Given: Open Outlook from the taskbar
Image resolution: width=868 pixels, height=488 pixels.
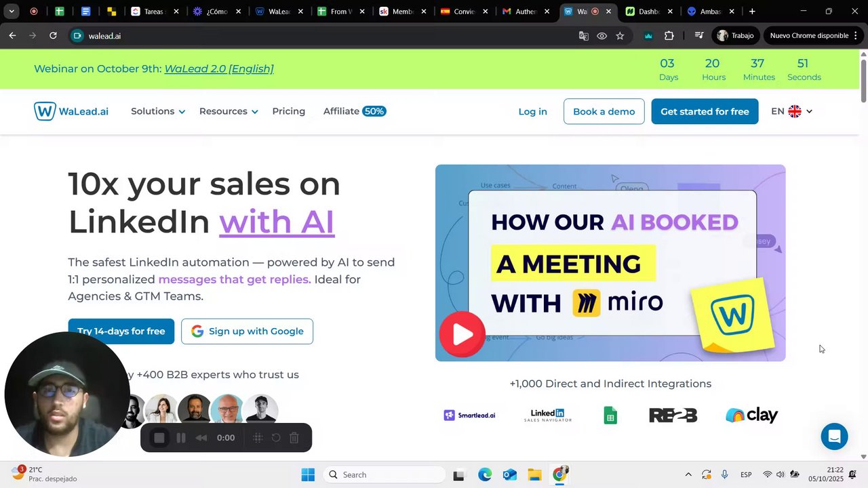Looking at the screenshot, I should click(509, 475).
